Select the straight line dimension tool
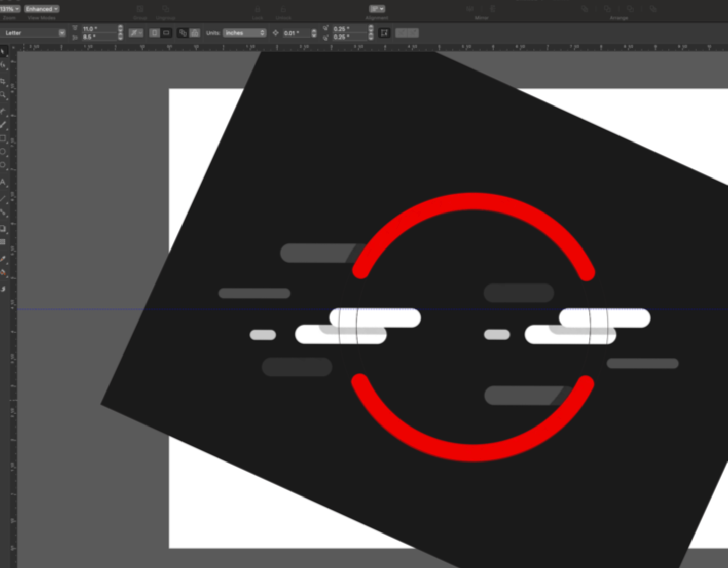Image resolution: width=728 pixels, height=568 pixels. tap(3, 199)
